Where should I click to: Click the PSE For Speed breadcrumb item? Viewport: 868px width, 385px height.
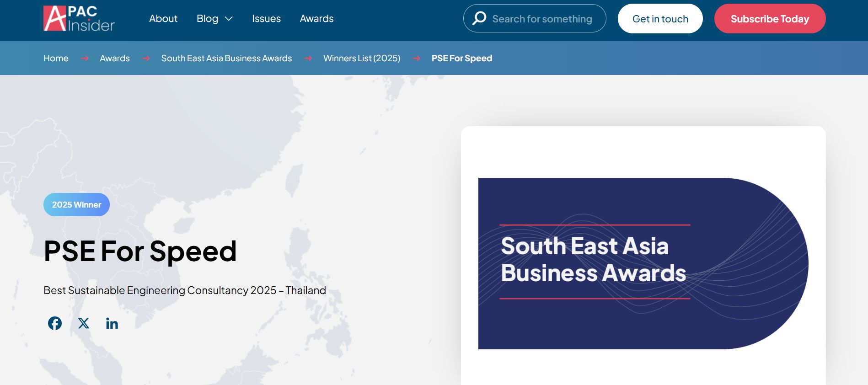click(x=461, y=58)
